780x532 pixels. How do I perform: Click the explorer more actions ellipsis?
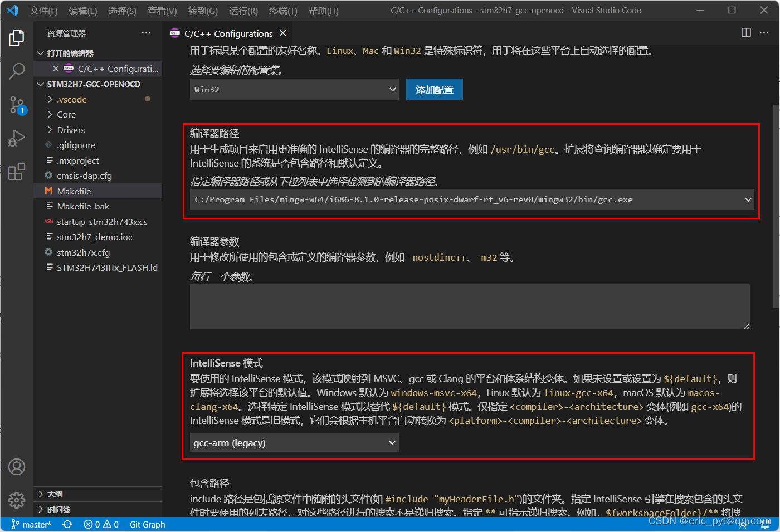coord(146,33)
